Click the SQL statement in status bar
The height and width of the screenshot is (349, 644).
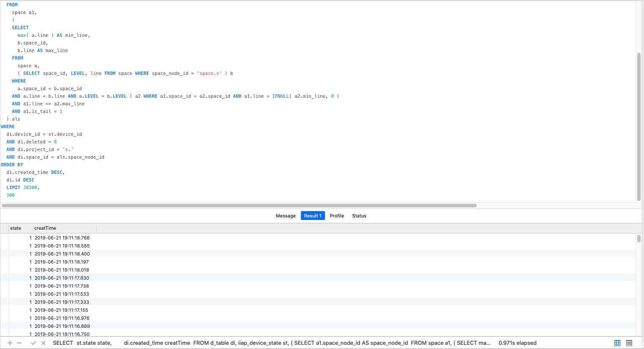pos(272,343)
